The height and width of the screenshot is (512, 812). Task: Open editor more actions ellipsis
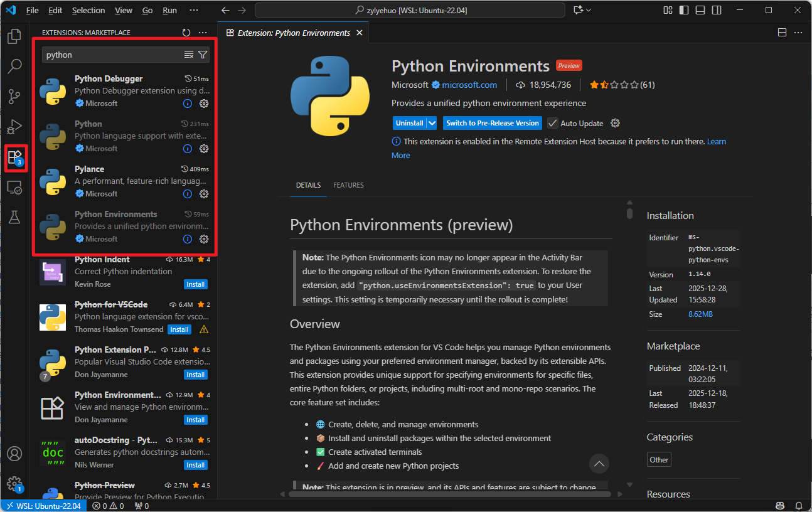pos(798,33)
